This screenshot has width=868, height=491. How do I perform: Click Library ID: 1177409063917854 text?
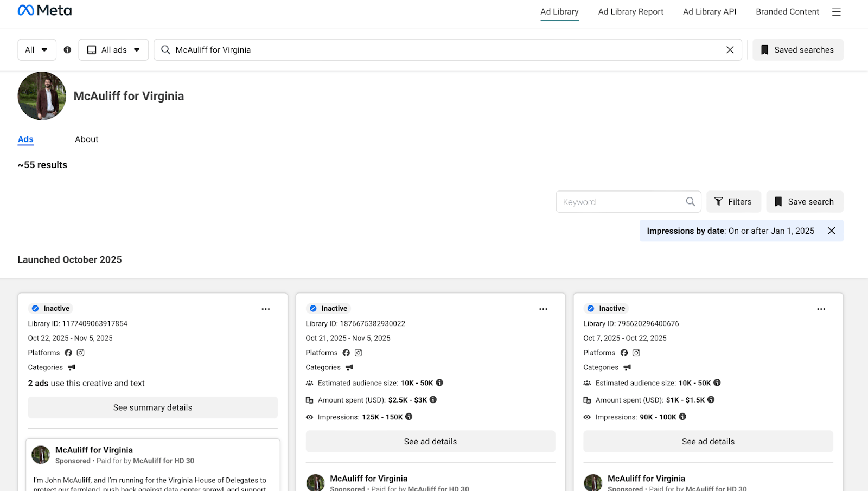78,324
